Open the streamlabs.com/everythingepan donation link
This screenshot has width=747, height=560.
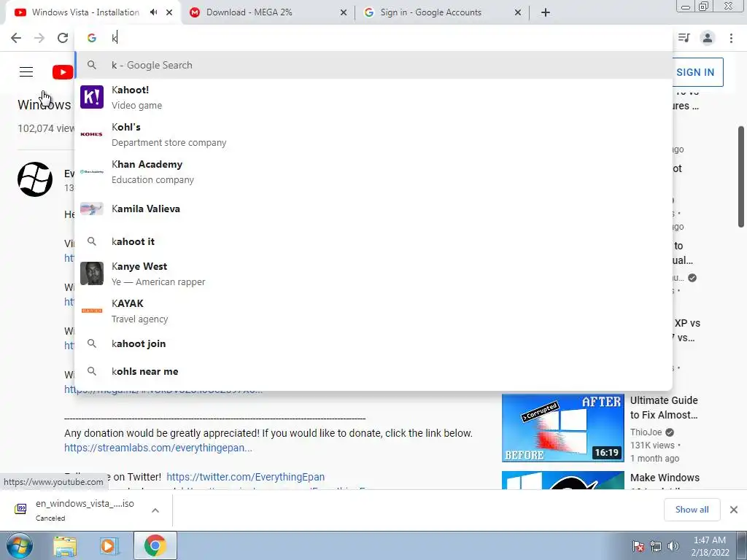click(x=158, y=448)
